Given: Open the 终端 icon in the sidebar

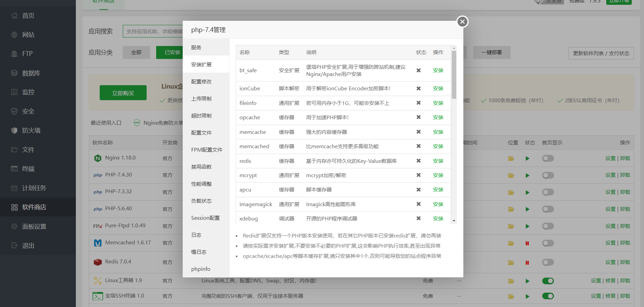Looking at the screenshot, I should [14, 168].
